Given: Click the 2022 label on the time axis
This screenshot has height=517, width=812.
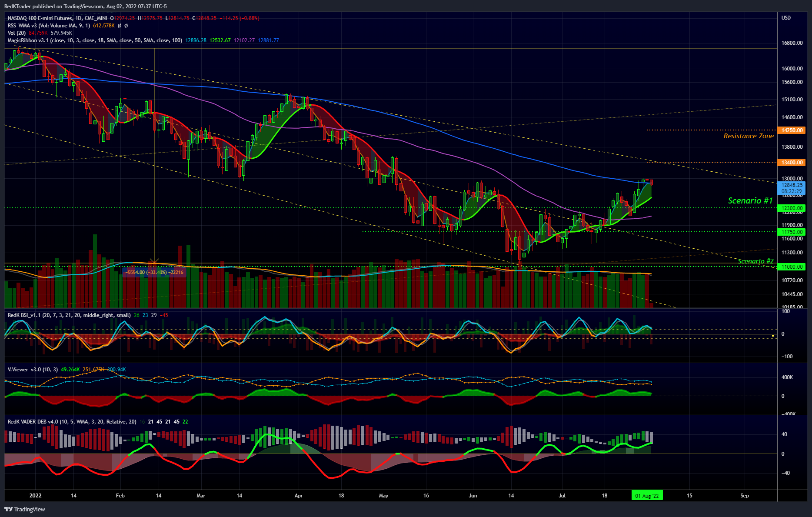Looking at the screenshot, I should pyautogui.click(x=35, y=496).
